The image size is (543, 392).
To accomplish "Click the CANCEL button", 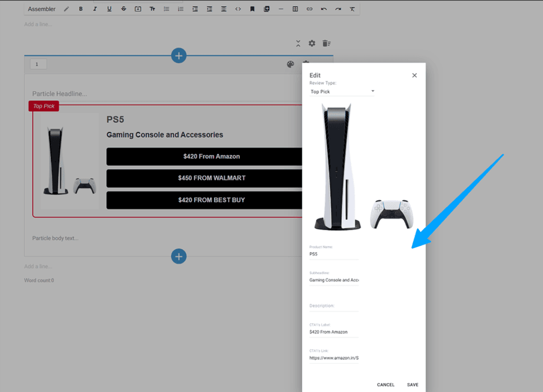I will coord(386,385).
